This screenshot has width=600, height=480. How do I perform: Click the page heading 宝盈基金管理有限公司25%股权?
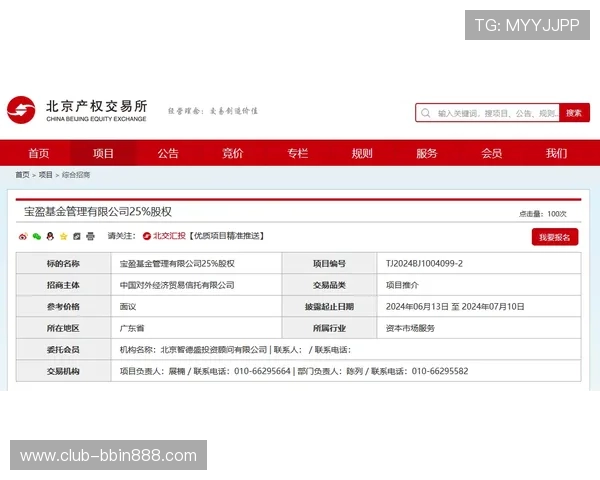point(98,212)
